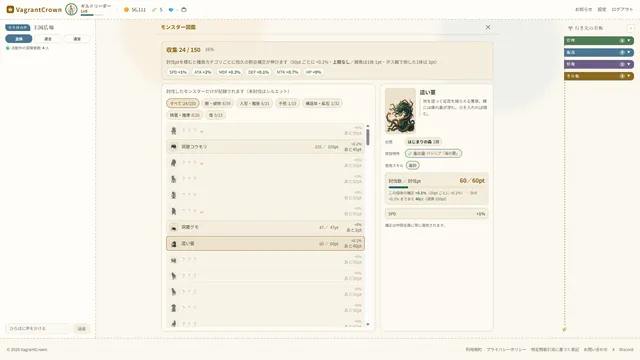Click the count badge on purple sidebar bar
Viewport: 640px width, 360px height.
coord(622,64)
